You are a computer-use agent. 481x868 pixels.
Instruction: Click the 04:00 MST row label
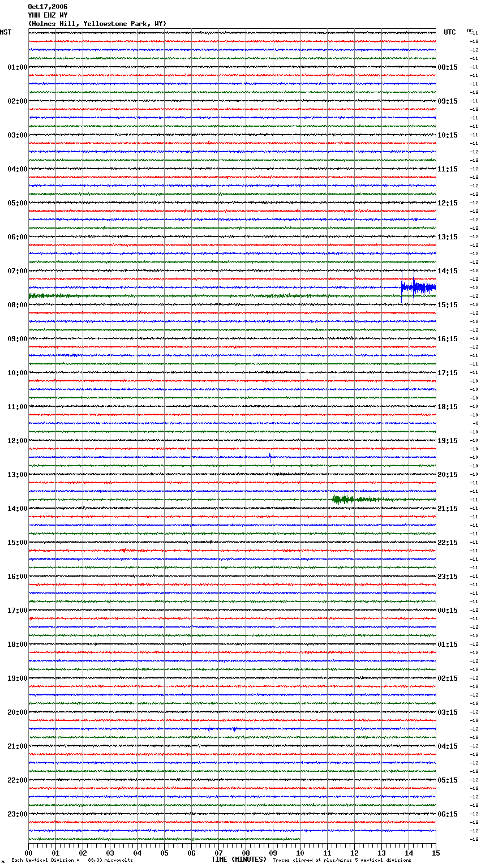(x=18, y=169)
